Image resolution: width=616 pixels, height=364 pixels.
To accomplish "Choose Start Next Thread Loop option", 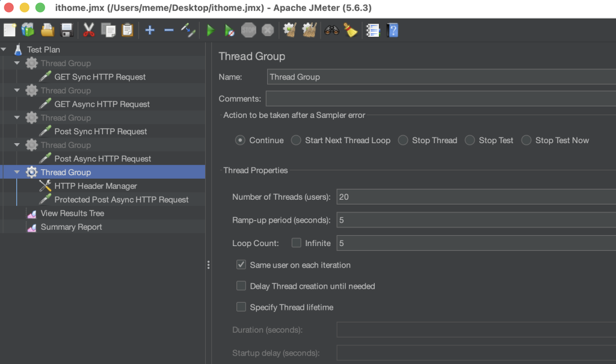I will click(x=296, y=140).
